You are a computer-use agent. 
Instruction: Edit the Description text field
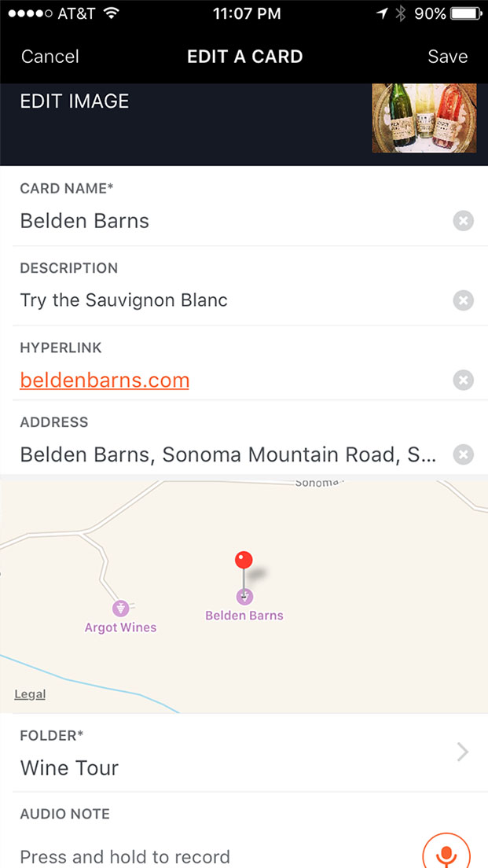tap(228, 300)
